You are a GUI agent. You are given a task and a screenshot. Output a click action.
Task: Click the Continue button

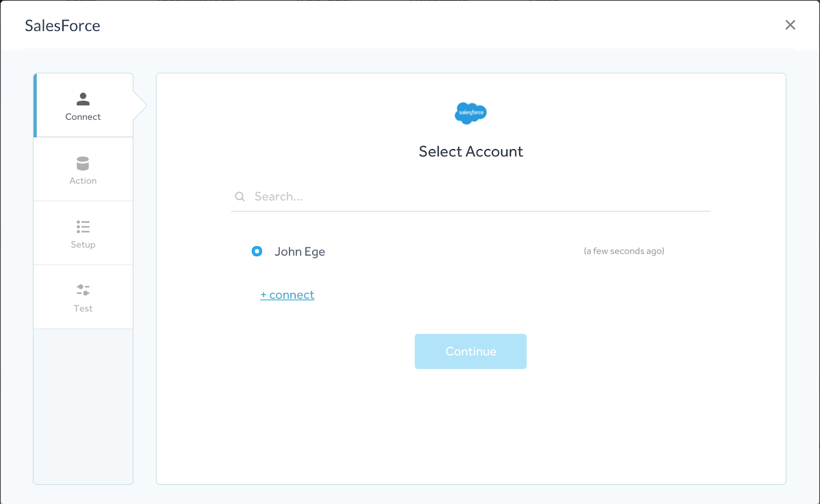pyautogui.click(x=470, y=351)
